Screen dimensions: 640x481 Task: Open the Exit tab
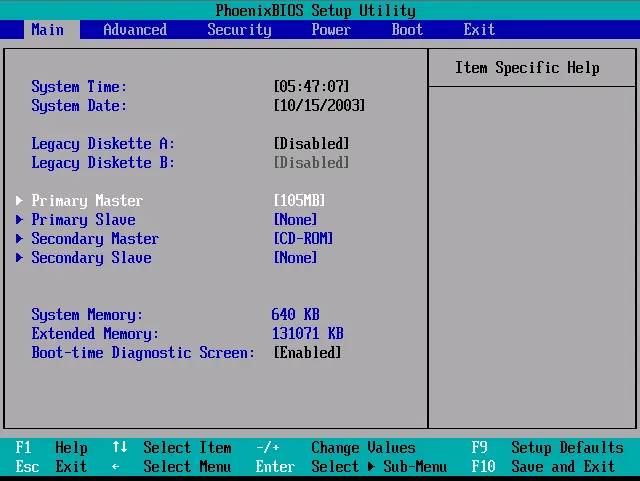tap(479, 30)
